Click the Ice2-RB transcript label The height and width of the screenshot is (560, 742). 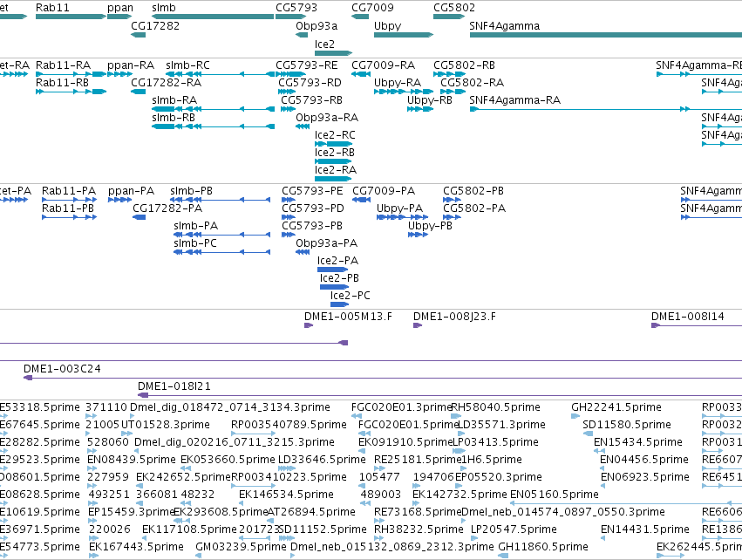pyautogui.click(x=335, y=153)
